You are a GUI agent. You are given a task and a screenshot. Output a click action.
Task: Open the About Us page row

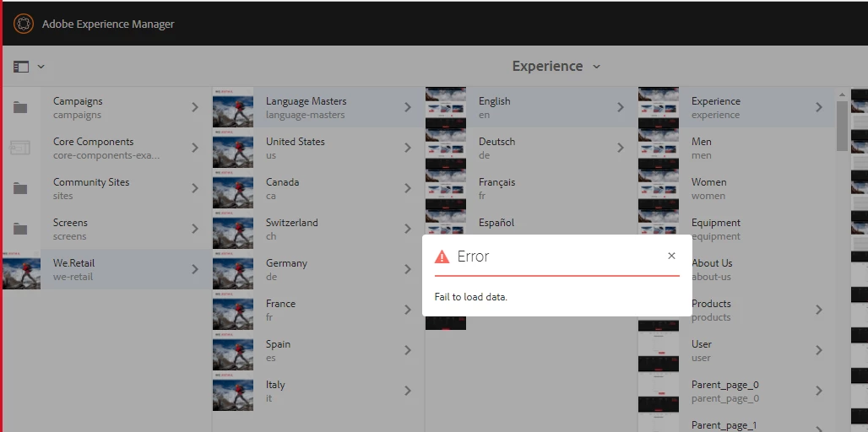(x=762, y=269)
